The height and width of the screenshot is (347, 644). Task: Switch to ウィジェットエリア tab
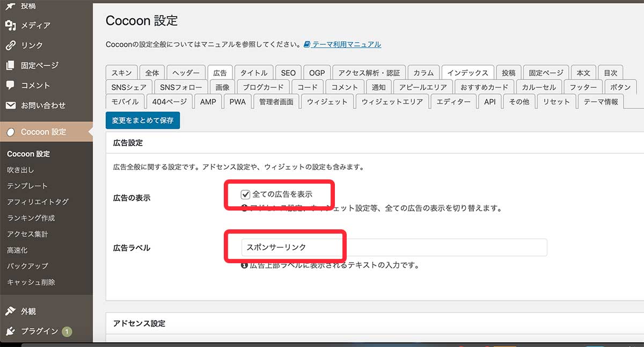pyautogui.click(x=392, y=102)
